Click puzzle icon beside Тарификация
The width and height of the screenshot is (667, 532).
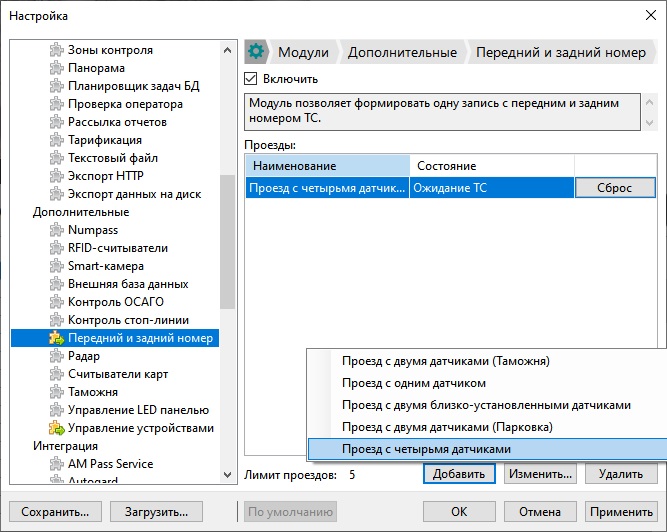pos(57,140)
